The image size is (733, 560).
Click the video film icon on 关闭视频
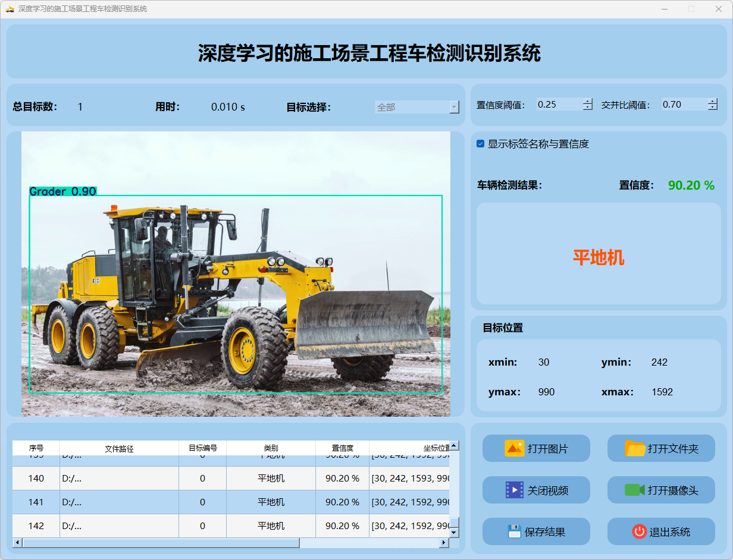pos(514,490)
